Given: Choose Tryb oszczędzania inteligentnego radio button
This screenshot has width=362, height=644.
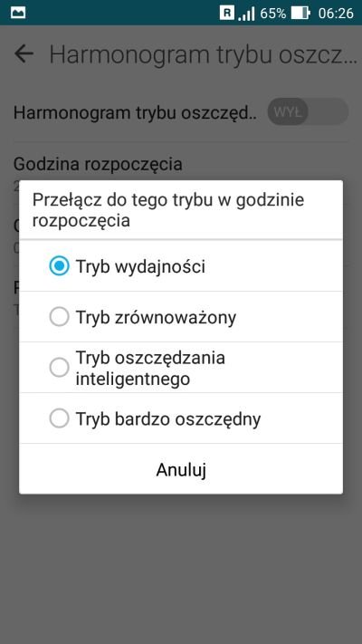Looking at the screenshot, I should point(59,367).
